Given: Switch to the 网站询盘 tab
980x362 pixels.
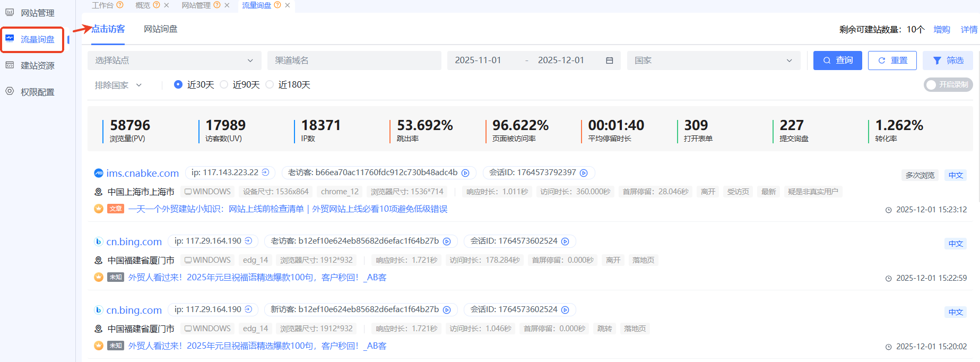Looking at the screenshot, I should click(160, 29).
